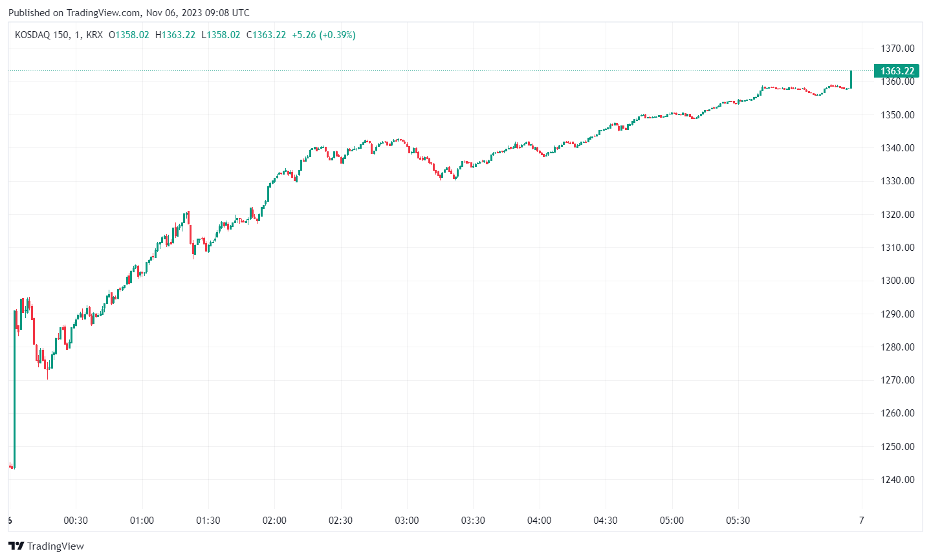Click the high value H1363.22

[x=175, y=35]
